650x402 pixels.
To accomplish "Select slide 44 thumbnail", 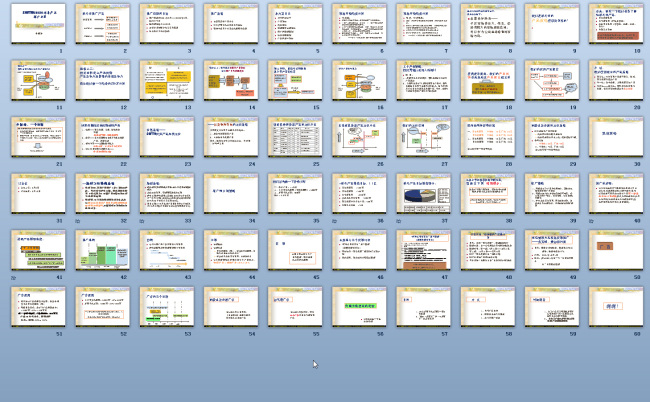I will pyautogui.click(x=231, y=250).
